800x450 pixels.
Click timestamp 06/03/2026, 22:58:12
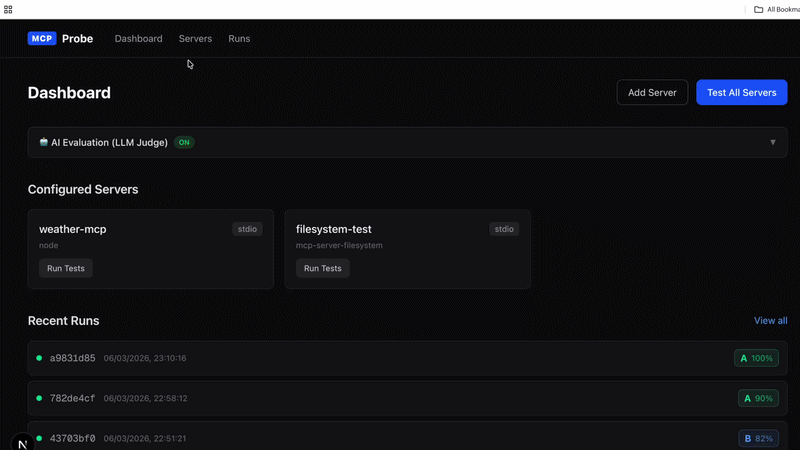pos(145,398)
